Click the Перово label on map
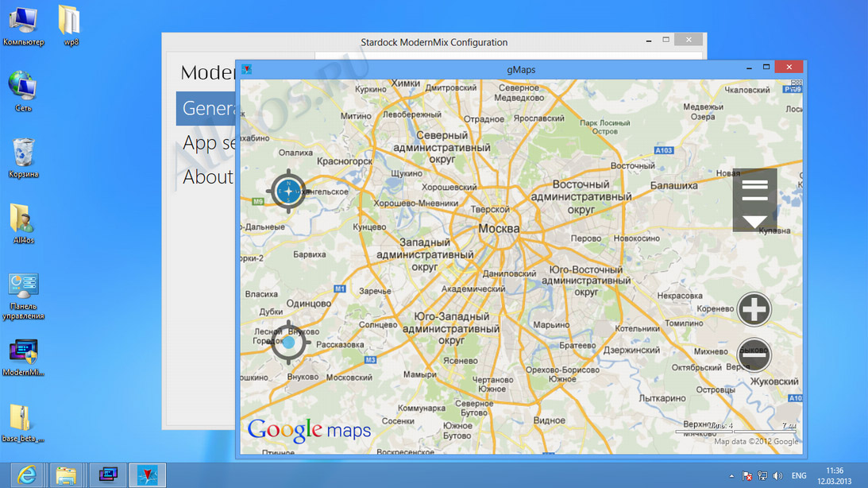 [x=585, y=238]
